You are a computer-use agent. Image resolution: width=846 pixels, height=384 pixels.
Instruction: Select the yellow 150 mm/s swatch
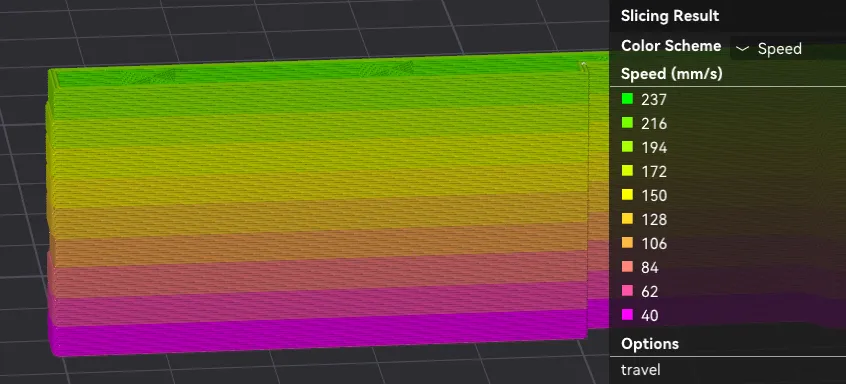click(x=627, y=195)
